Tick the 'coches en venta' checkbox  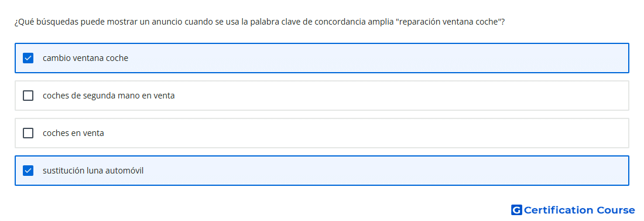[x=28, y=133]
